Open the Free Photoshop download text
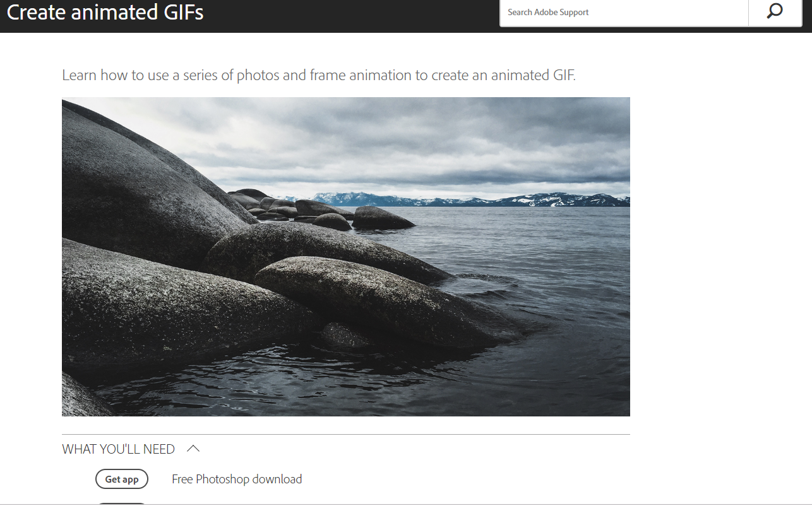Viewport: 812px width, 530px height. 237,479
